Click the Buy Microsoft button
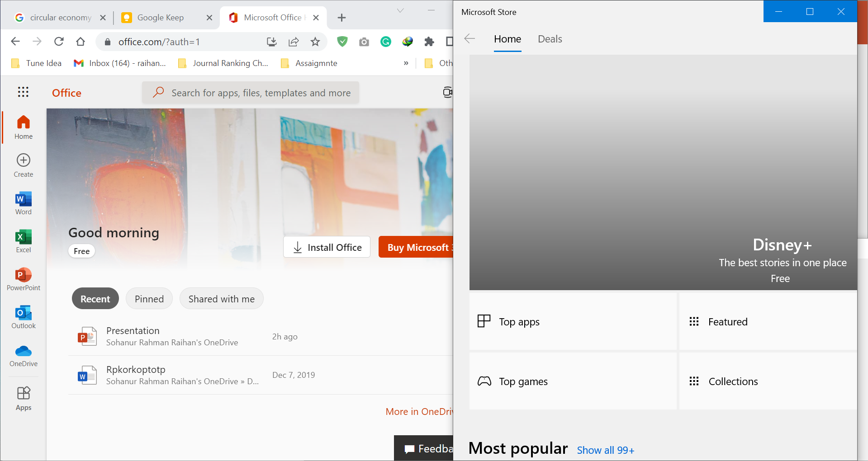868x461 pixels. (416, 247)
